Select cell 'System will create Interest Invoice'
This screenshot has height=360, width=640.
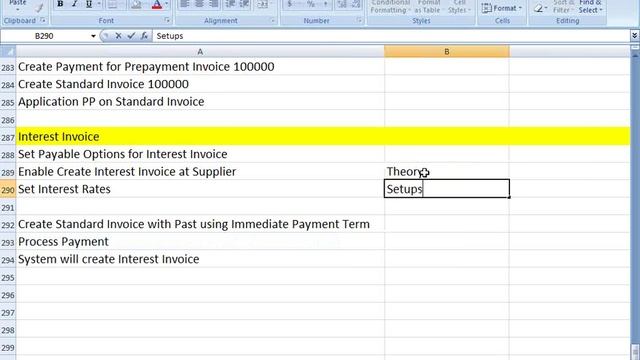[x=200, y=259]
